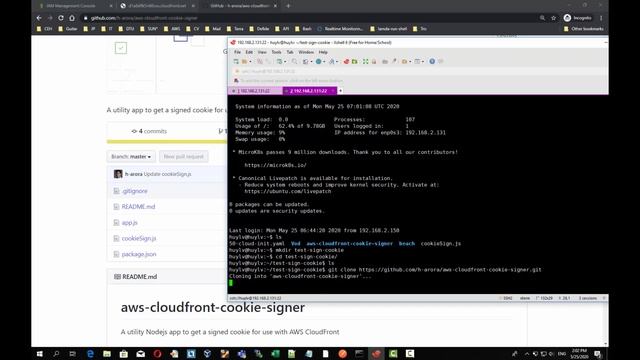Open cookieSign.js in the file list
Image resolution: width=640 pixels, height=360 pixels.
click(139, 238)
